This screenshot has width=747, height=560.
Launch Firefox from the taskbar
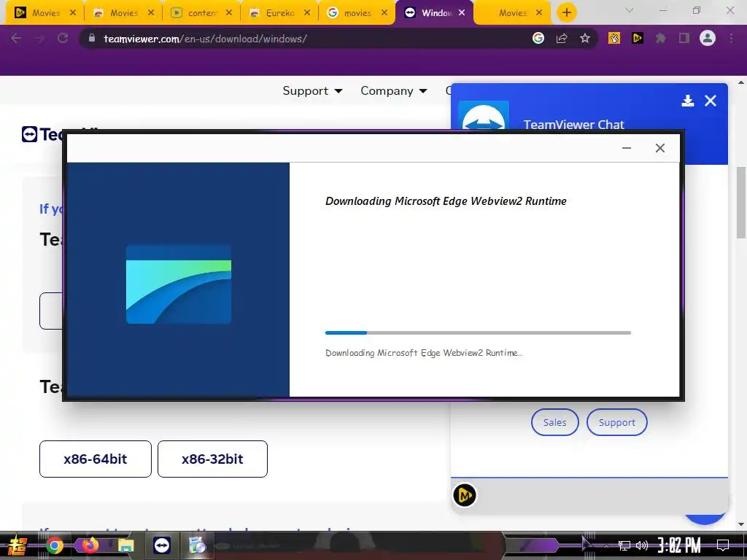pyautogui.click(x=90, y=545)
